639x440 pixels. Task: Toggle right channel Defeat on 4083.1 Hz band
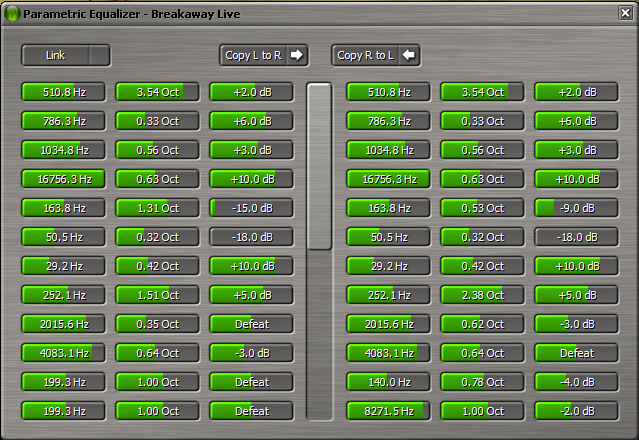[576, 353]
